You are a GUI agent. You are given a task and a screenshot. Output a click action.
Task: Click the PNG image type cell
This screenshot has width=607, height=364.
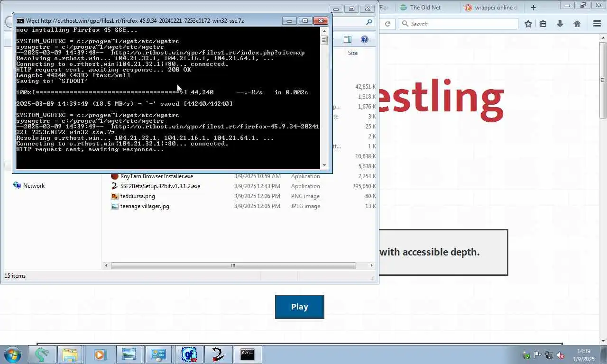[305, 196]
